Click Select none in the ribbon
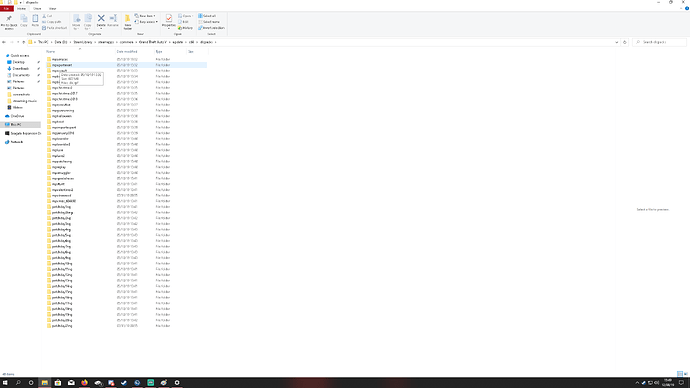 point(209,22)
